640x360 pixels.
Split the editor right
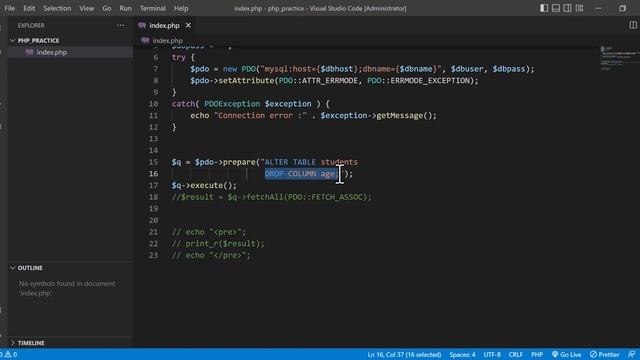(633, 25)
